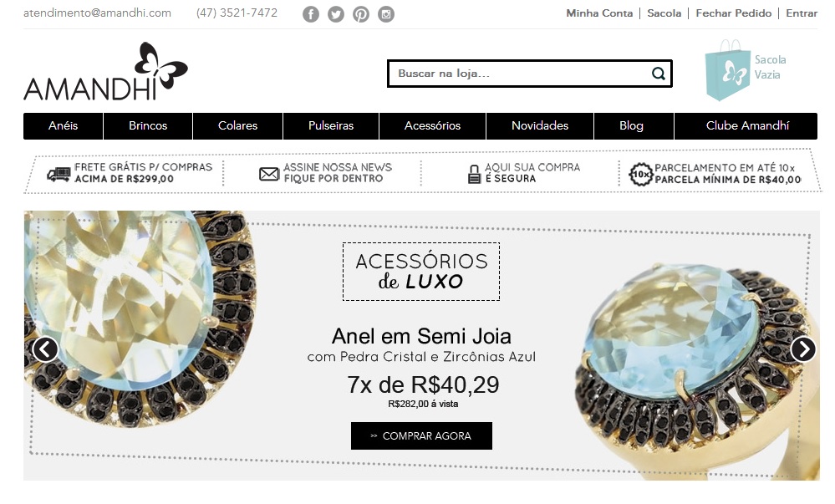Focus the Buscar na loja search field

coord(529,74)
